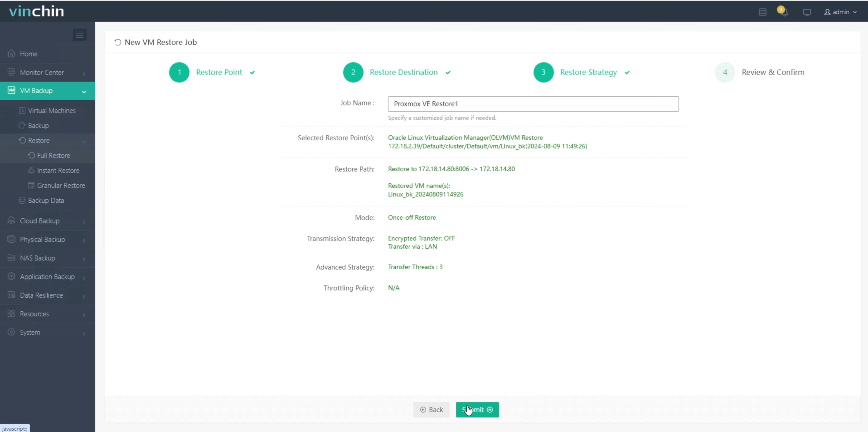This screenshot has width=868, height=432.
Task: Expand the System menu arrow
Action: 84,333
